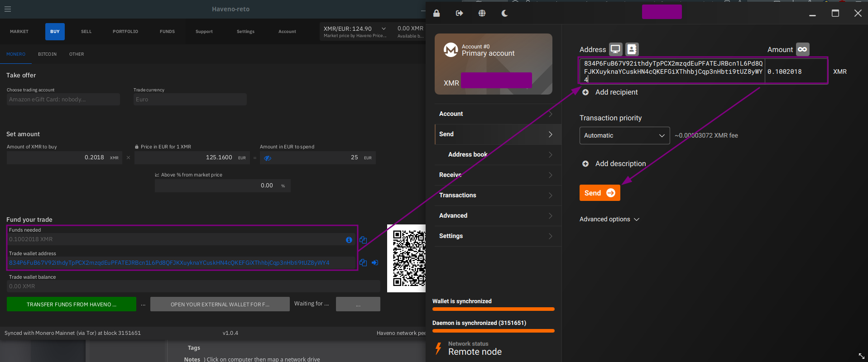The height and width of the screenshot is (362, 868).
Task: Open the Transaction priority Automatic dropdown
Action: pos(624,136)
